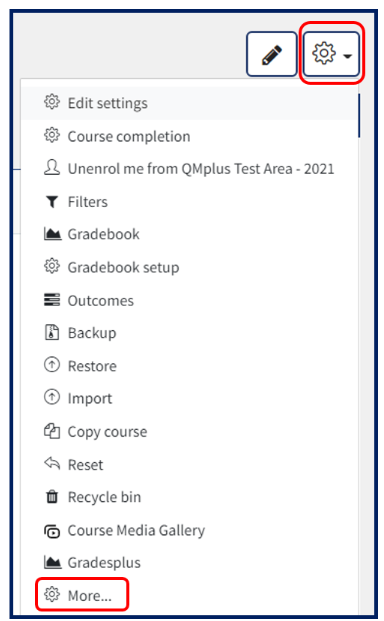Click the Copy course duplicate icon
This screenshot has width=384, height=621.
52,431
